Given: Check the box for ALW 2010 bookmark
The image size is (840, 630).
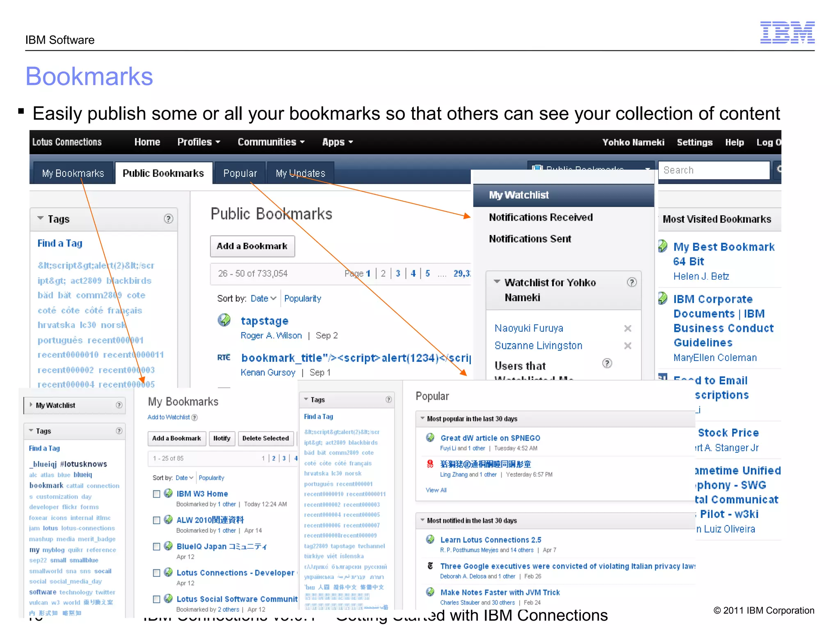Looking at the screenshot, I should (156, 520).
